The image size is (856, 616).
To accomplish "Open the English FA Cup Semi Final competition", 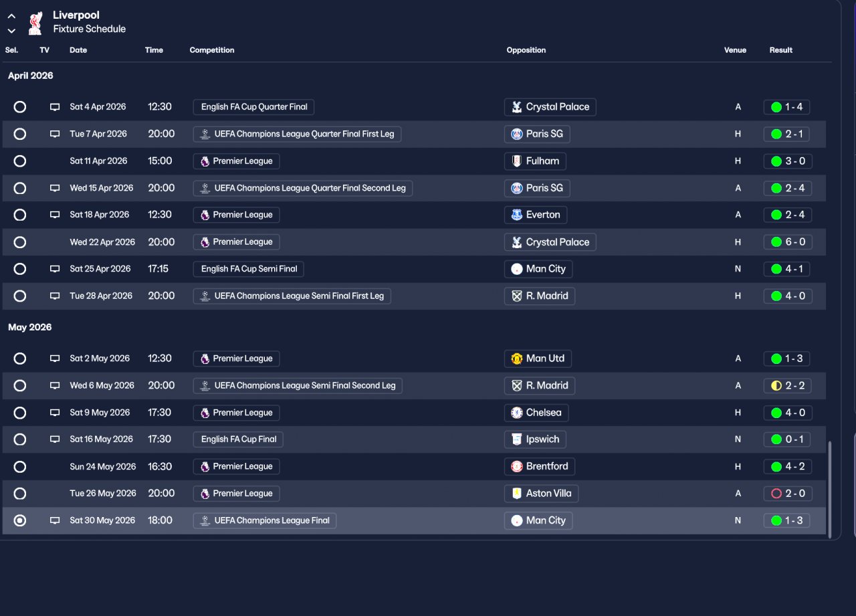I will coord(249,269).
